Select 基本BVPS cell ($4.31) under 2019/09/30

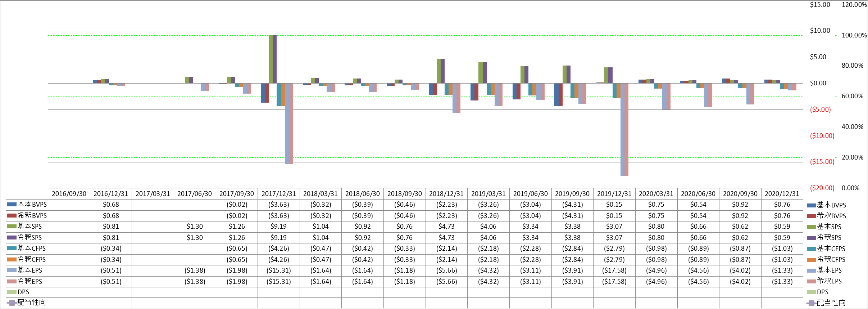572,205
